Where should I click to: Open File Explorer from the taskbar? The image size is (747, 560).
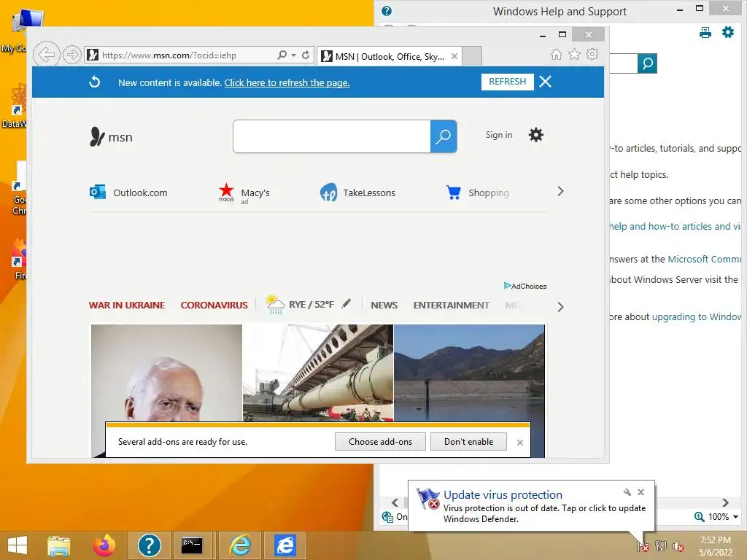[x=59, y=545]
